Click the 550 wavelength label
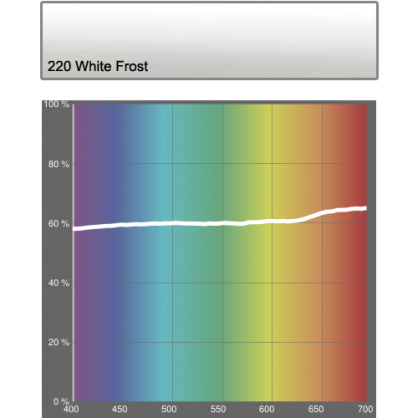This screenshot has width=418, height=418. tap(218, 409)
